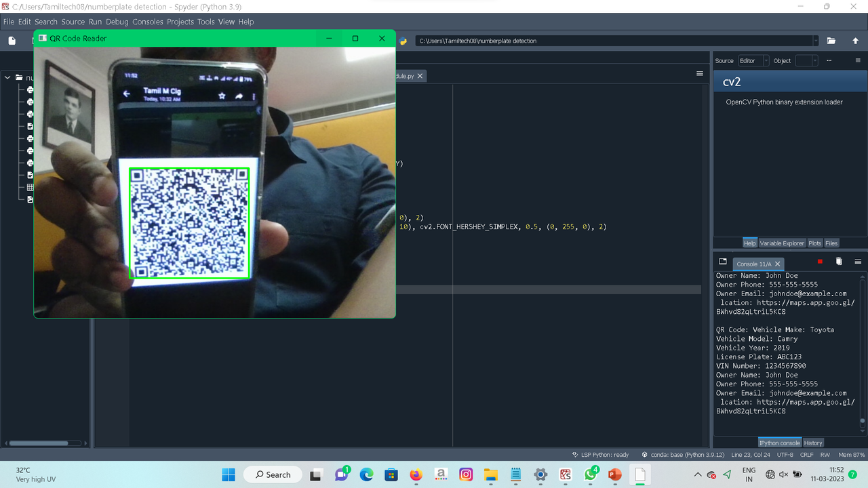This screenshot has height=488, width=868.
Task: Open Teams Chat taskbar icon
Action: (x=341, y=474)
